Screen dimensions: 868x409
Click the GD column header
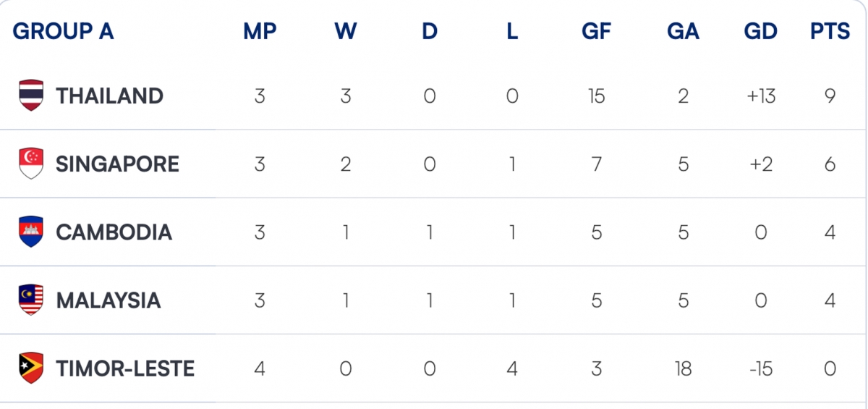pos(761,31)
